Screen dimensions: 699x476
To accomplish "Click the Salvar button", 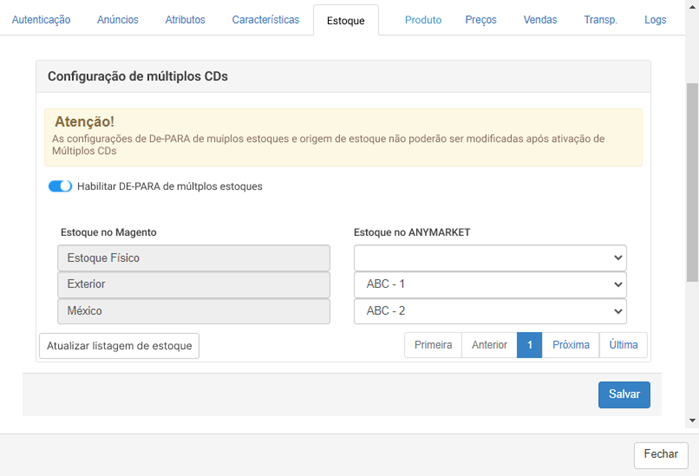I will tap(624, 394).
